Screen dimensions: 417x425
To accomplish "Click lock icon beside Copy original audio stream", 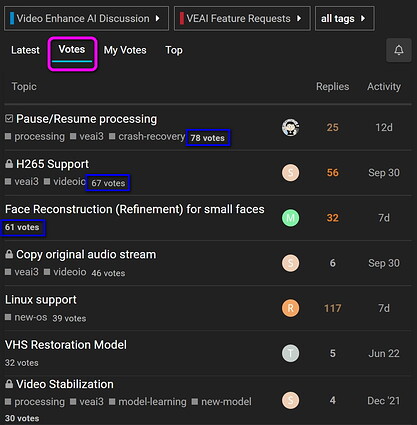I will (x=9, y=254).
